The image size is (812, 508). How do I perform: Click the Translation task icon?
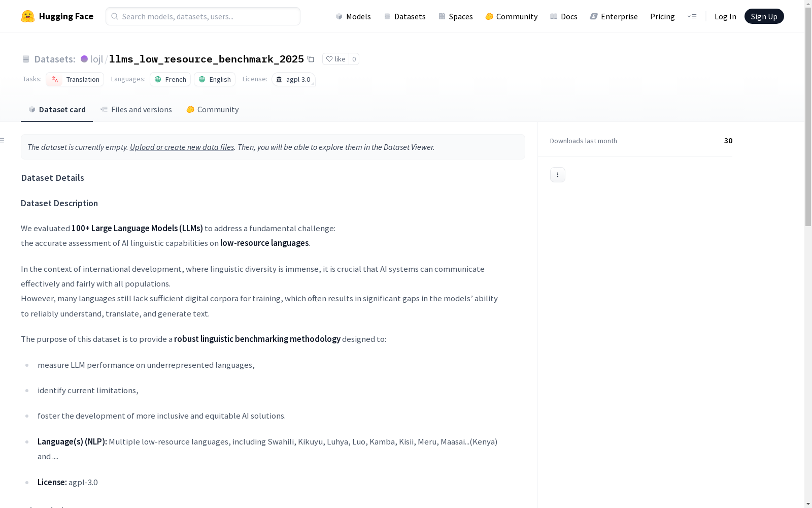pyautogui.click(x=55, y=79)
